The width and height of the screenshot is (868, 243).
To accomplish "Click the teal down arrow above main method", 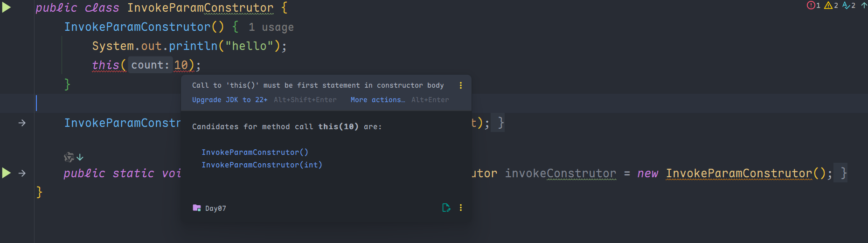I will [80, 157].
